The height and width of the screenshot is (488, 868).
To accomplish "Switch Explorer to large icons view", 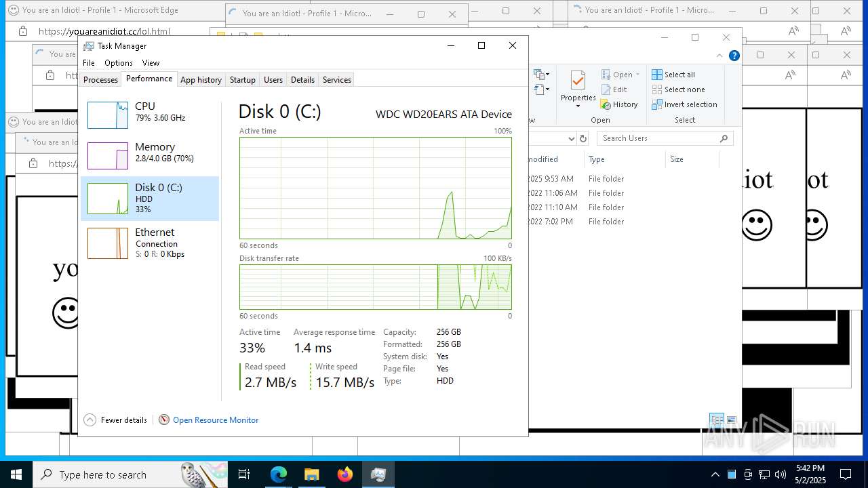I will point(732,420).
